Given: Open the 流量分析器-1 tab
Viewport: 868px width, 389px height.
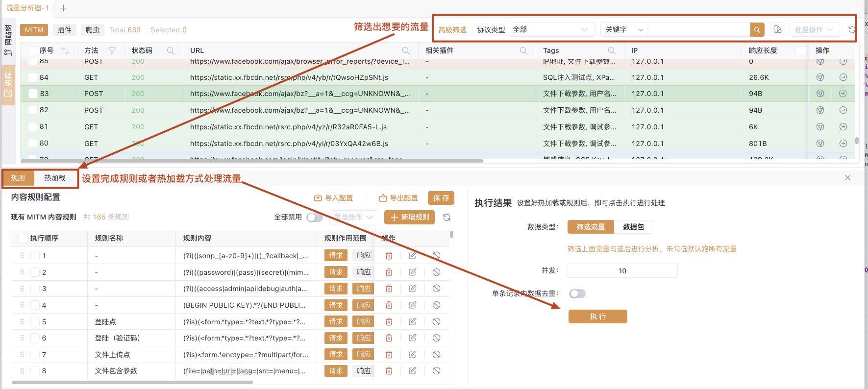Looking at the screenshot, I should coord(27,8).
